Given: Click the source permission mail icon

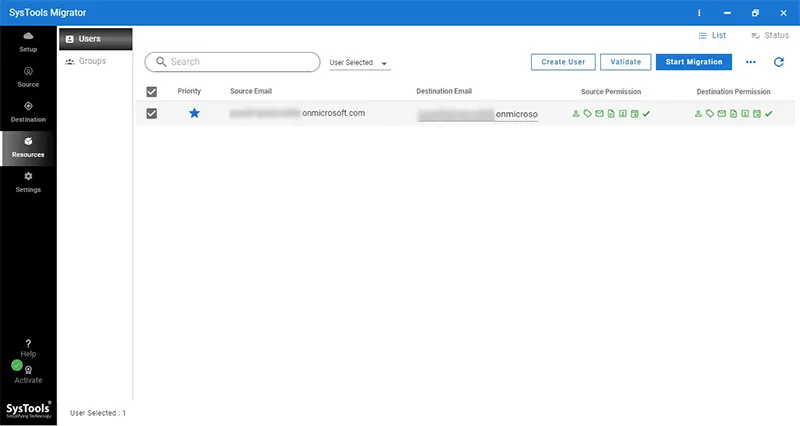Looking at the screenshot, I should coord(599,113).
